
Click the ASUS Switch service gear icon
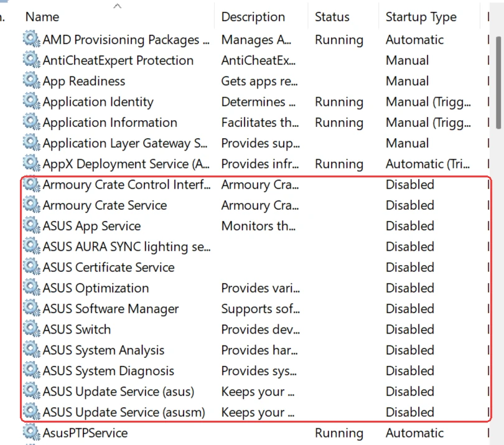tap(31, 329)
